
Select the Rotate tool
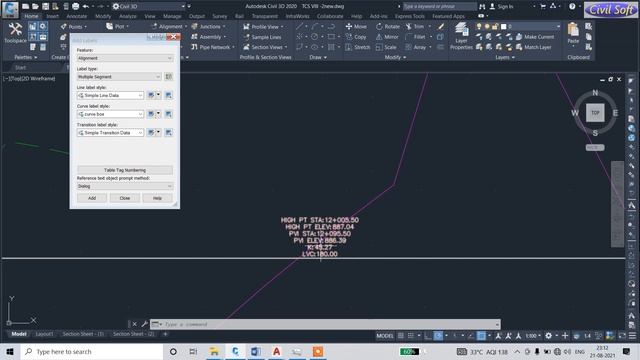(x=388, y=27)
